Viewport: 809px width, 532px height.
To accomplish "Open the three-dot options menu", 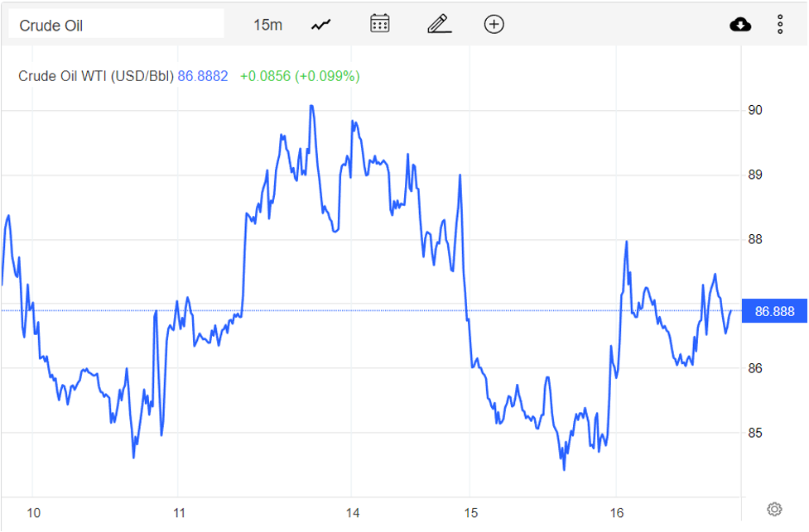I will tap(780, 24).
